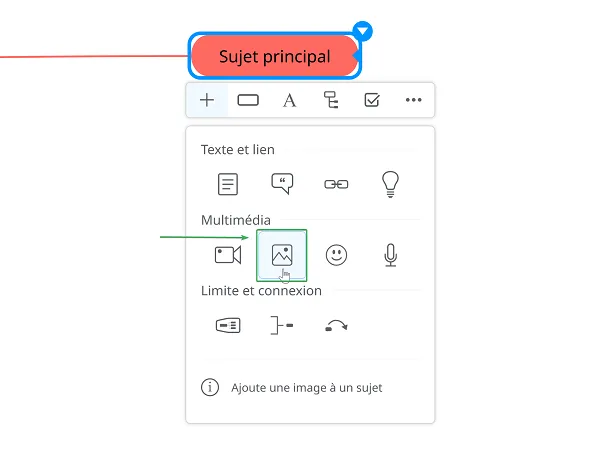
Task: Change map layout structure icon
Action: pos(331,100)
